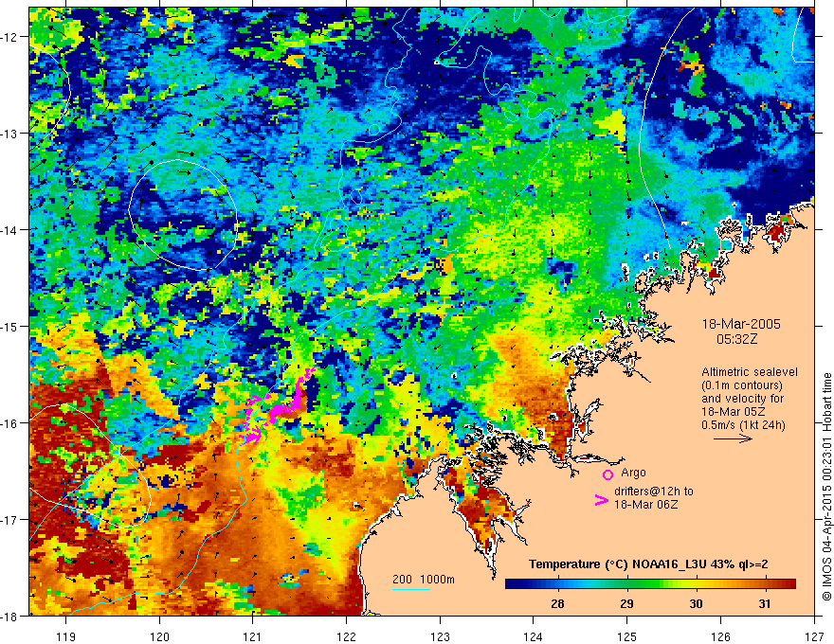This screenshot has width=834, height=644.
Task: Click the longitude axis label '120'
Action: tap(159, 636)
